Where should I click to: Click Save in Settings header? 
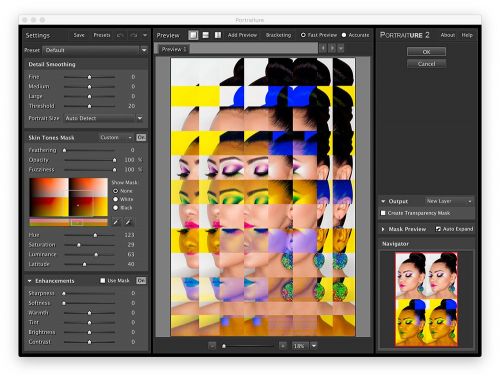point(79,35)
